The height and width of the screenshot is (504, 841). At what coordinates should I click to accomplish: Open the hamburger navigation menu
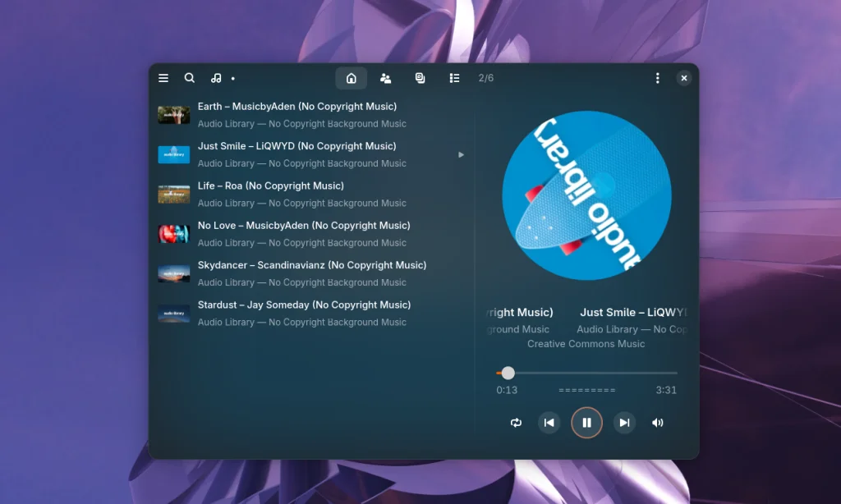pyautogui.click(x=163, y=78)
